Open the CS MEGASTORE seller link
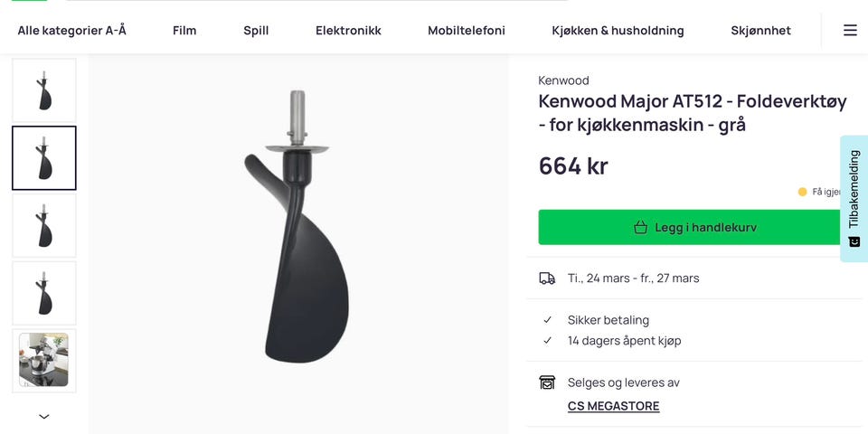 613,406
